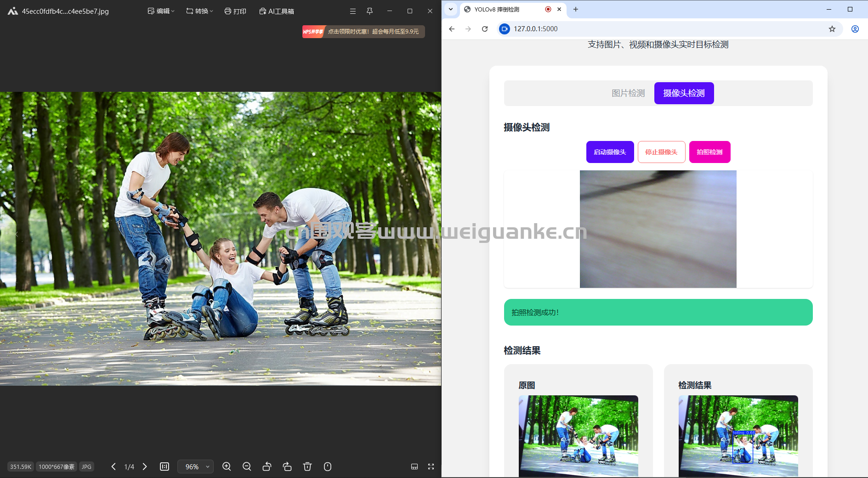Viewport: 868px width, 478px height.
Task: Toggle the thumbnail strip panel icon
Action: pyautogui.click(x=414, y=467)
